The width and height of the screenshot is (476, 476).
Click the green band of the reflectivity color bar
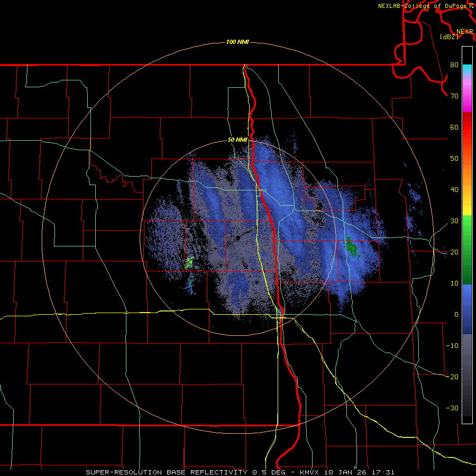click(x=467, y=250)
